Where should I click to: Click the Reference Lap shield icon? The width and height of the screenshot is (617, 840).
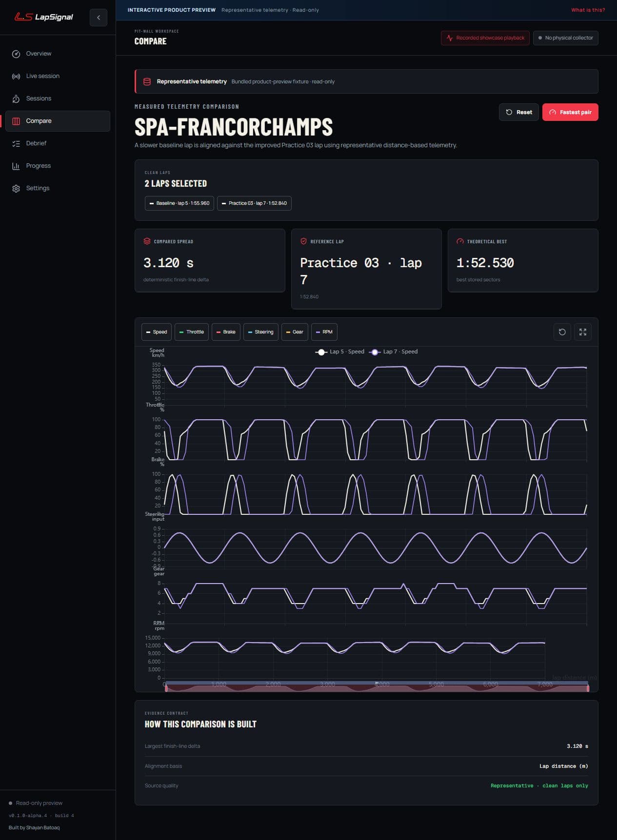(x=303, y=241)
